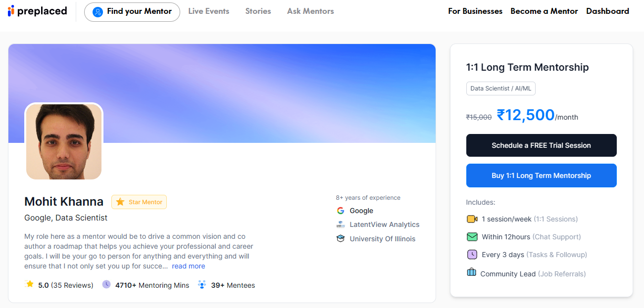Click the Google, Data Scientist subtitle
The height and width of the screenshot is (308, 644).
pos(66,218)
